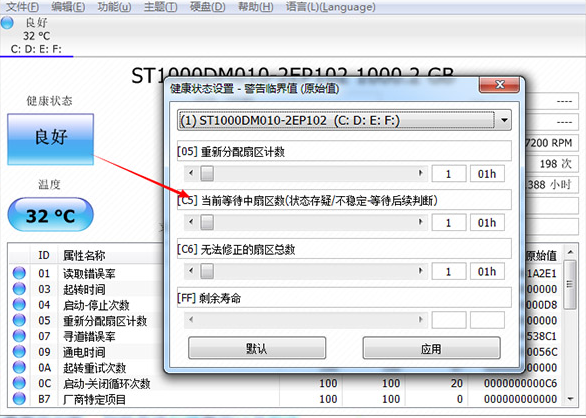Click the [C5] threshold decimal value field
The height and width of the screenshot is (418, 586).
[449, 222]
